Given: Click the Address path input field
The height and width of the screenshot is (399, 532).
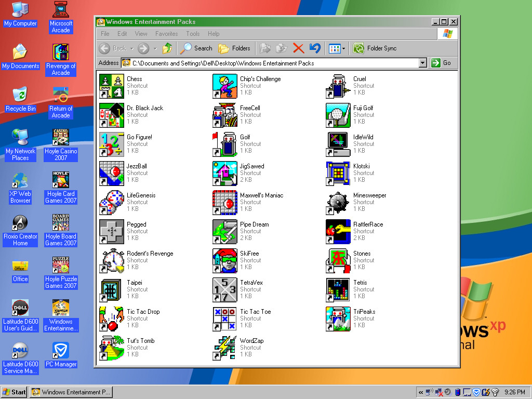Looking at the screenshot, I should pyautogui.click(x=270, y=63).
